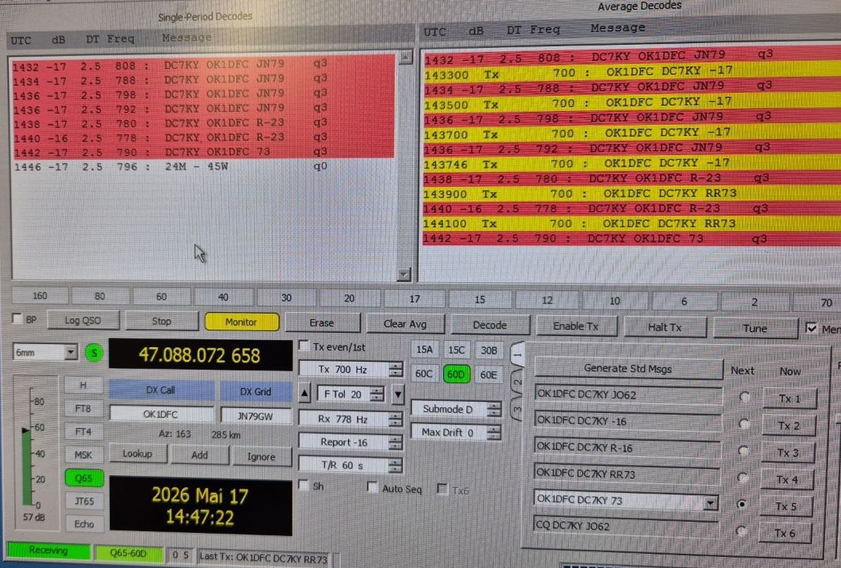Image resolution: width=841 pixels, height=568 pixels.
Task: Switch to JT65 mode
Action: (x=84, y=501)
